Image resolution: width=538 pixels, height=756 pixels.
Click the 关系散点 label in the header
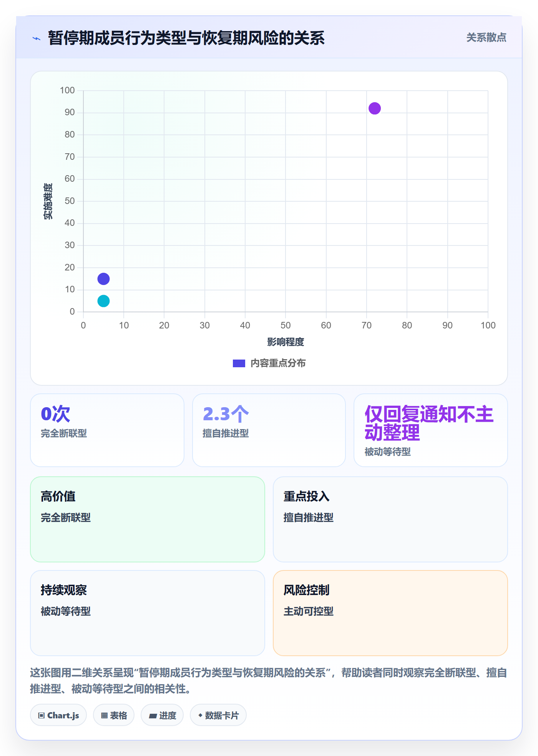pos(486,38)
